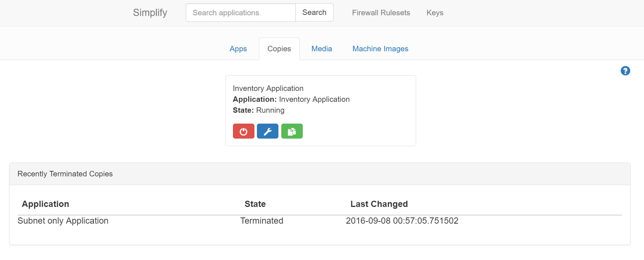
Task: Click the 2016-09-08 timestamp cell
Action: tap(402, 221)
